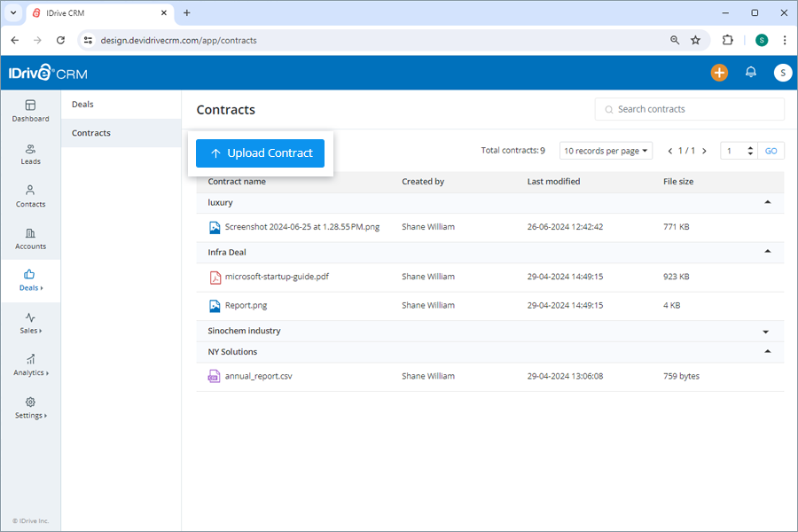Screen dimensions: 798x532
Task: Select the Leads icon in the sidebar
Action: [x=30, y=154]
